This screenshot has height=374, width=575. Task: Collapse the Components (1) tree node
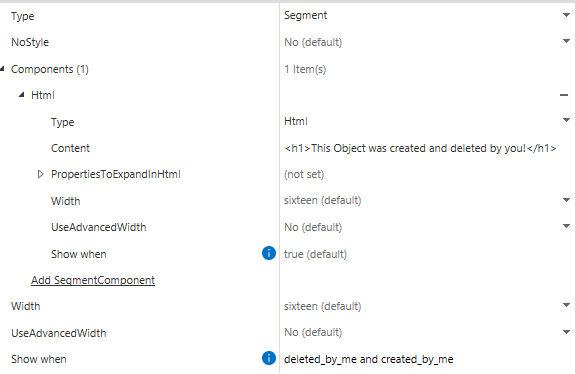click(x=2, y=69)
